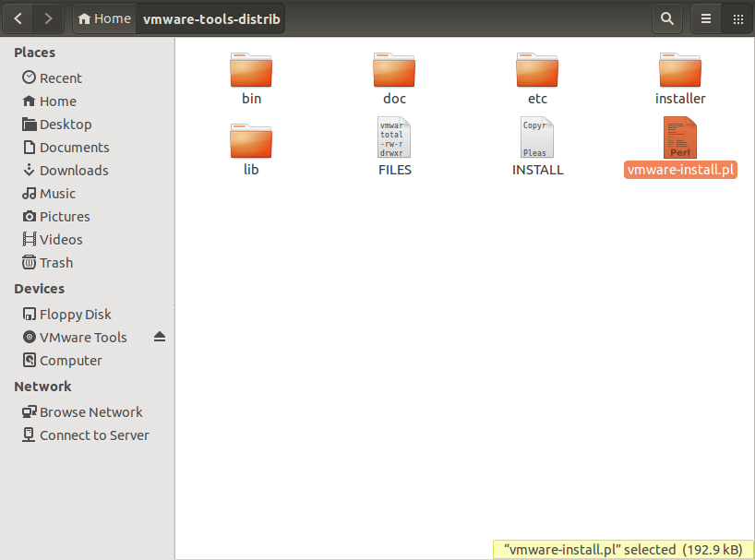Click Connect to Server
This screenshot has width=755, height=560.
[x=86, y=435]
